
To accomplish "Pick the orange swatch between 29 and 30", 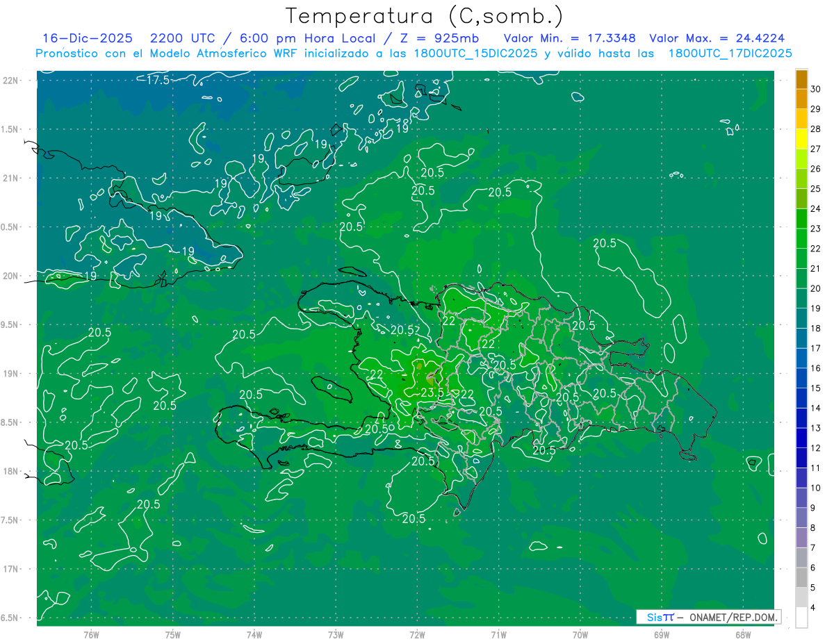I will (801, 99).
